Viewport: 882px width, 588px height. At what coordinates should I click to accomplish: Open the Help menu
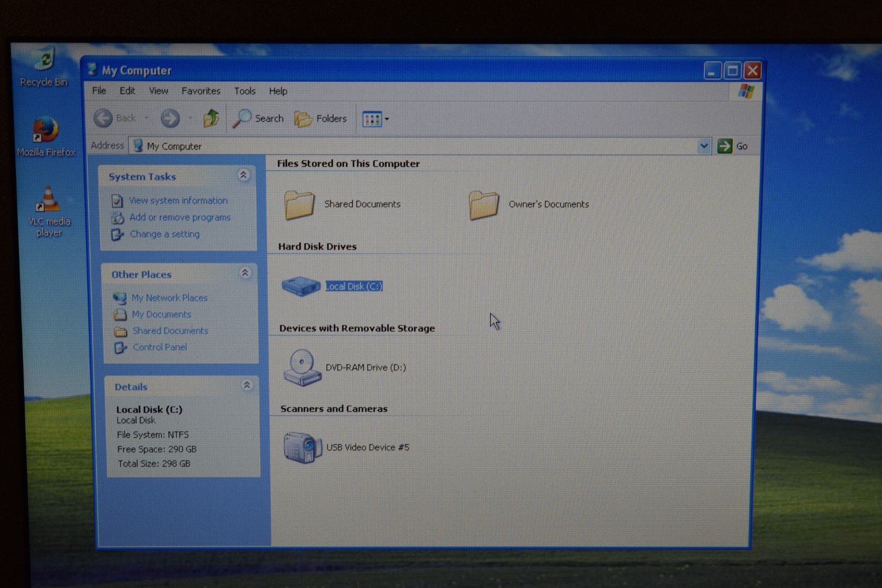coord(278,91)
